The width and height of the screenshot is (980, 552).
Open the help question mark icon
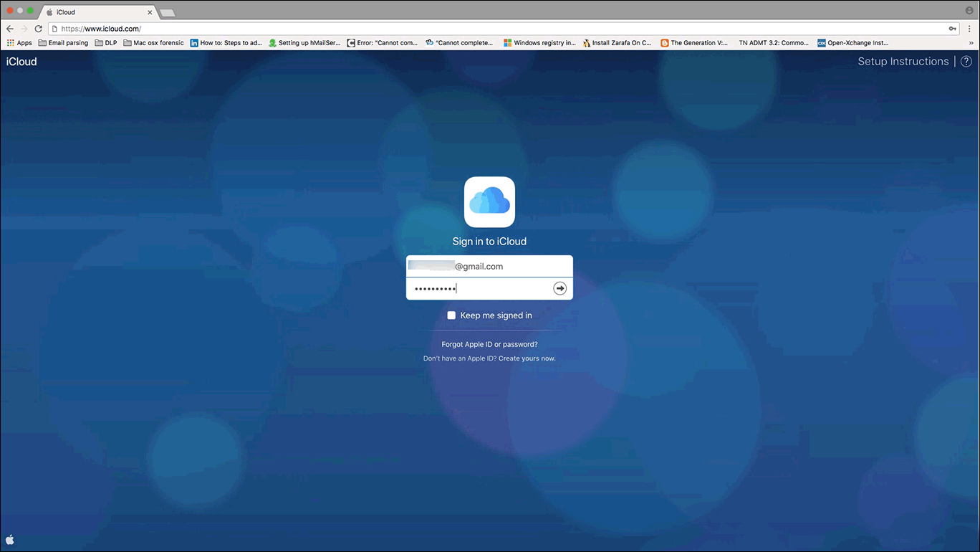tap(966, 62)
